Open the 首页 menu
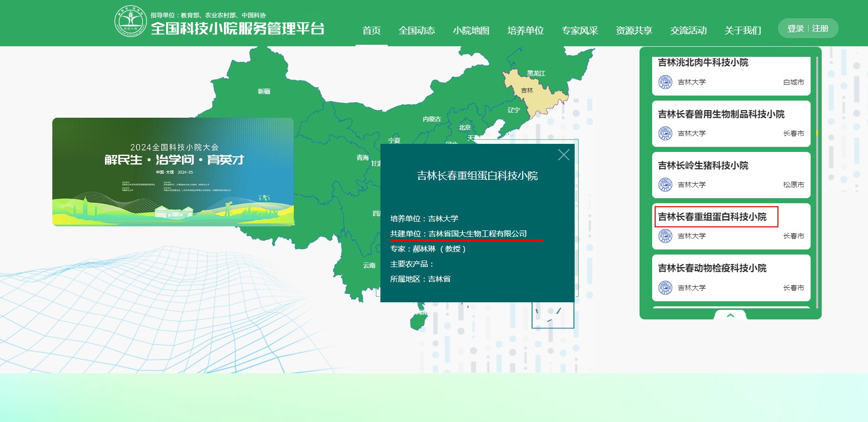 click(x=371, y=31)
